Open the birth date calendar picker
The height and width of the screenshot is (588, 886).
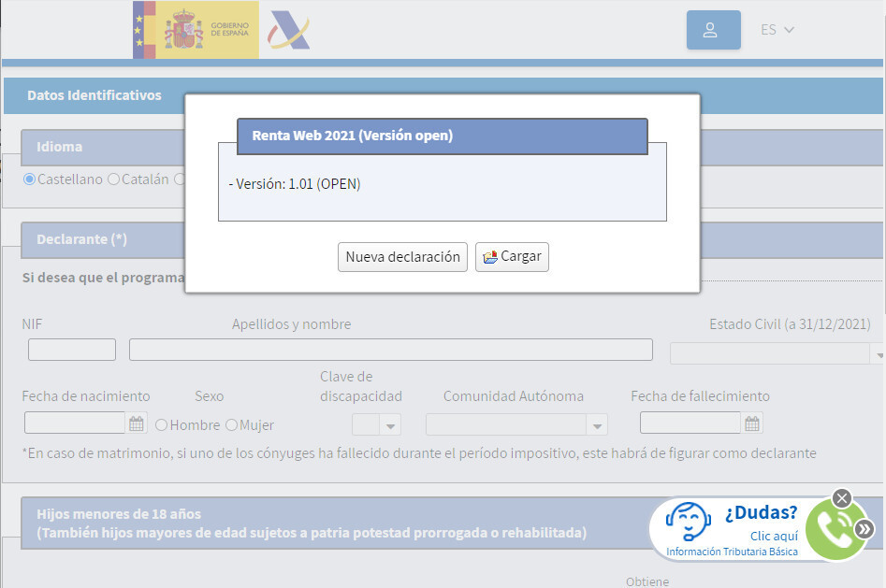[137, 423]
